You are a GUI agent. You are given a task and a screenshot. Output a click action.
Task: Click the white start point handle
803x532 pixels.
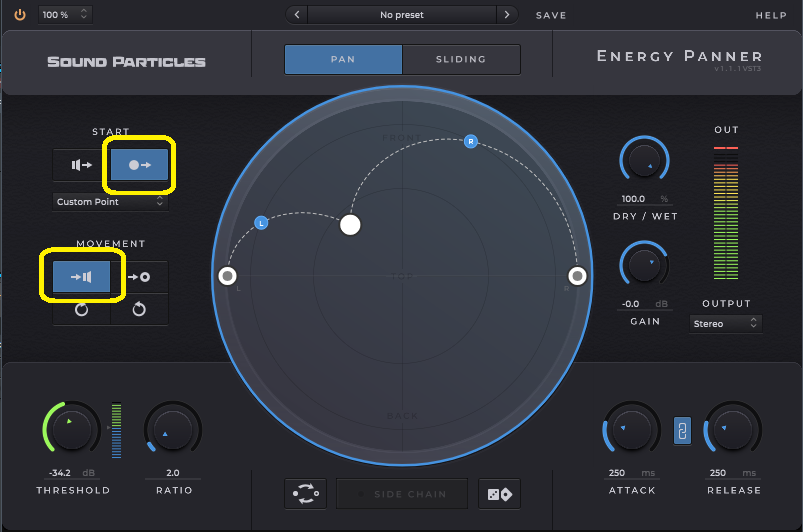click(x=350, y=225)
